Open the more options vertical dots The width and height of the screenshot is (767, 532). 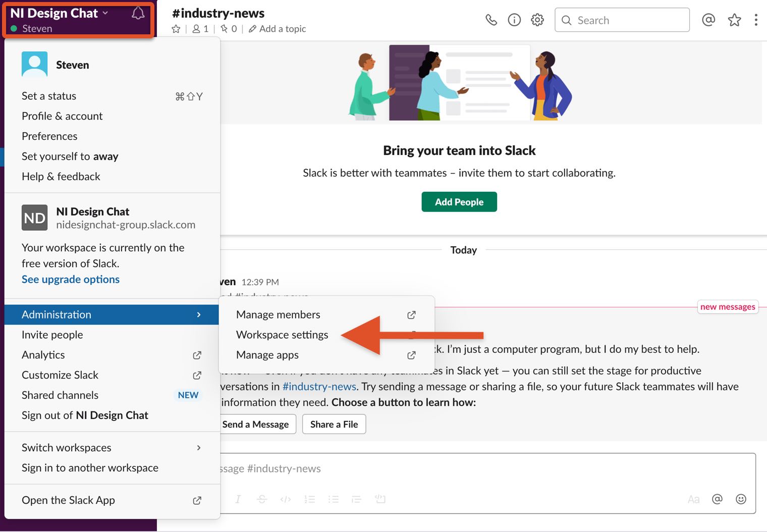click(x=755, y=20)
